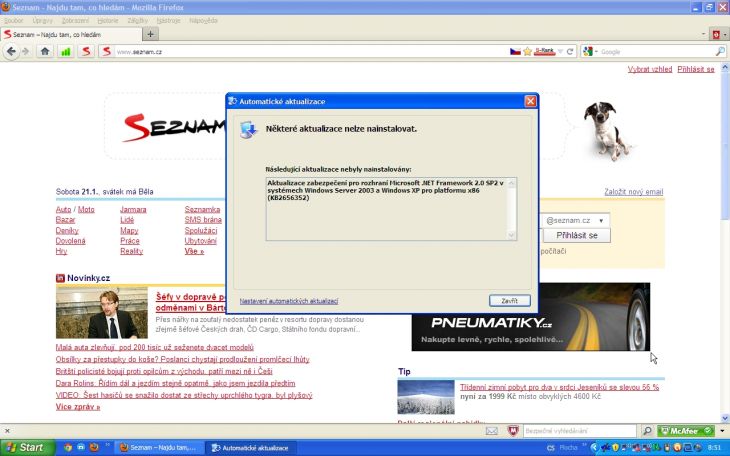The width and height of the screenshot is (730, 456).
Task: Select the Seznam browser tab
Action: pos(71,34)
